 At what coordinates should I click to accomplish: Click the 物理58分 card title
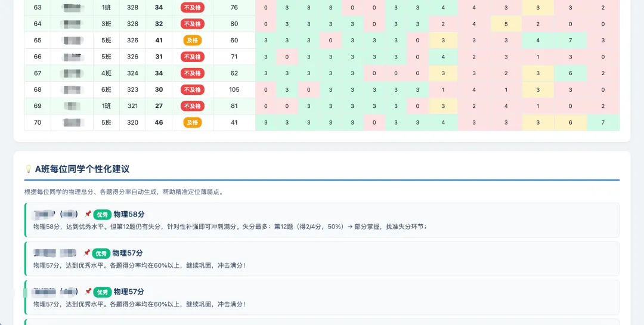[x=129, y=215]
